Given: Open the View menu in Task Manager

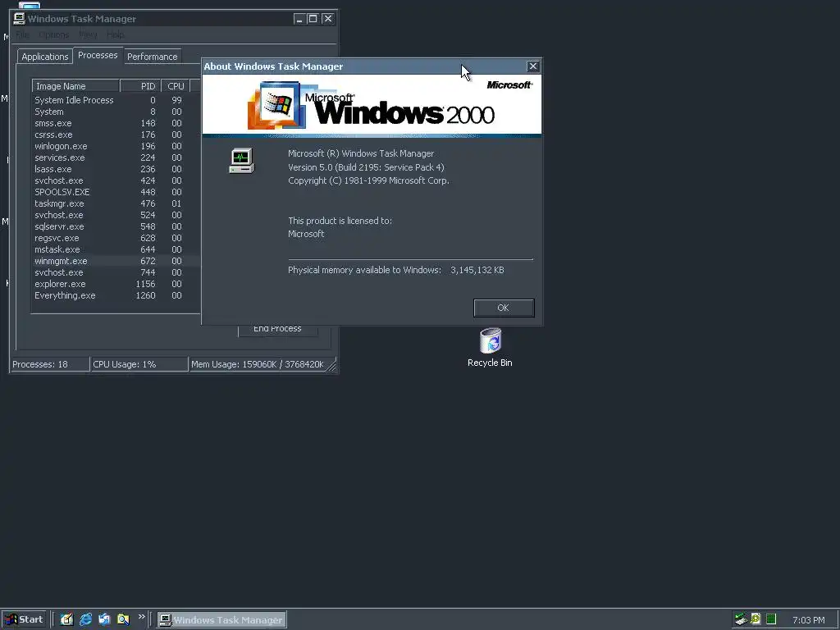Looking at the screenshot, I should click(88, 34).
